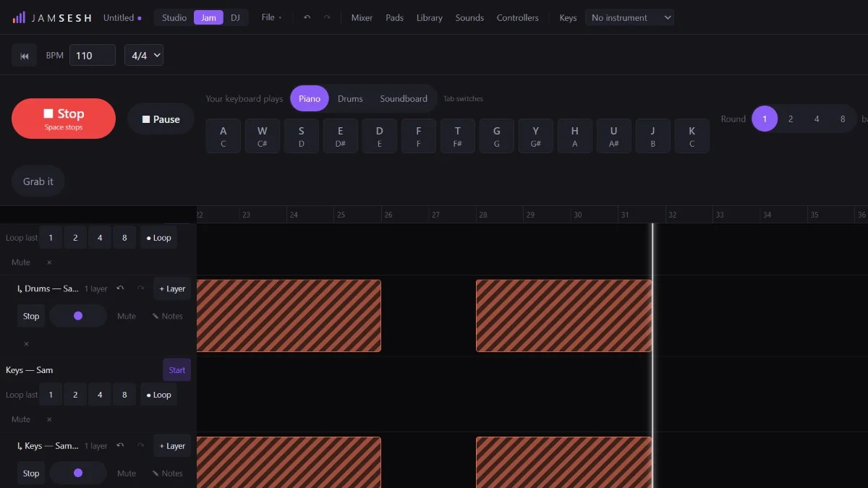Set Round to 4 bars

(x=817, y=119)
